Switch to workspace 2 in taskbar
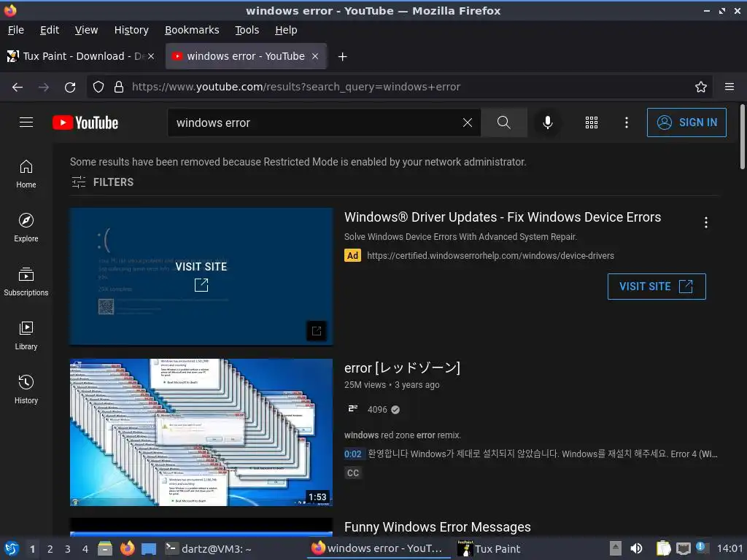747x560 pixels. click(50, 549)
